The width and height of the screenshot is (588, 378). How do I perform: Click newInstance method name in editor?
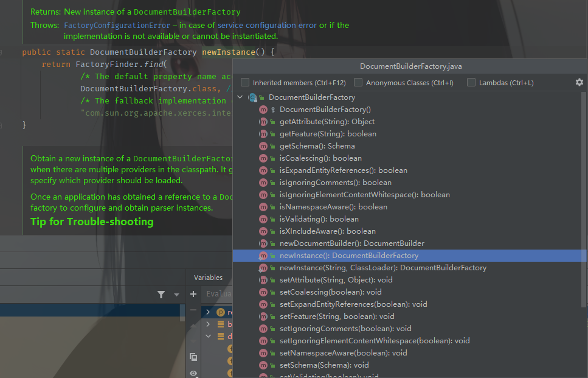tap(229, 52)
